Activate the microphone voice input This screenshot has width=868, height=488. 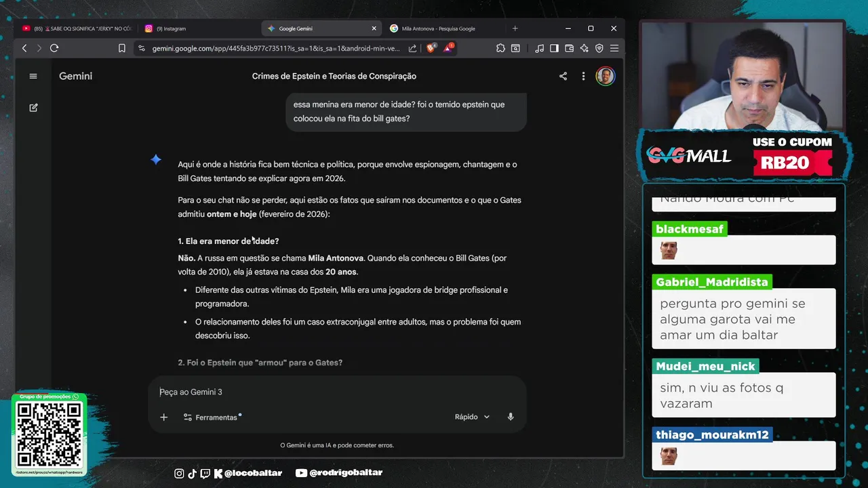point(511,417)
